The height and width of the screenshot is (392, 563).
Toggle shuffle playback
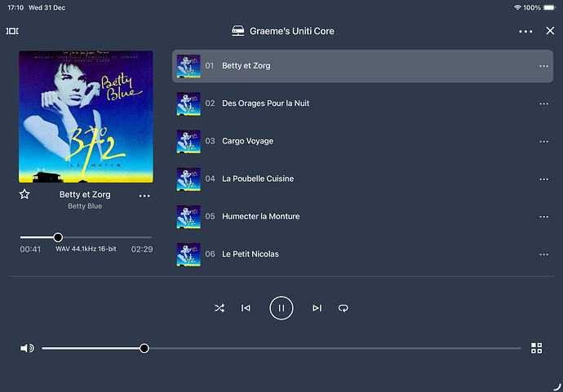[x=219, y=308]
